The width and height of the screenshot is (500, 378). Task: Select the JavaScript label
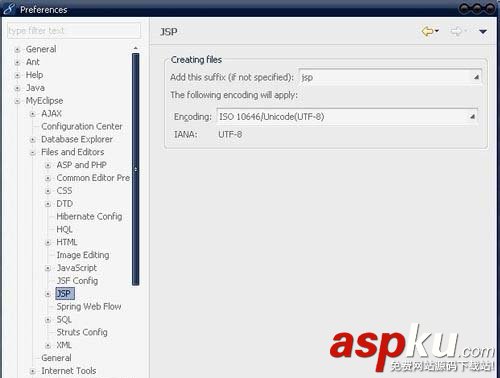click(77, 268)
